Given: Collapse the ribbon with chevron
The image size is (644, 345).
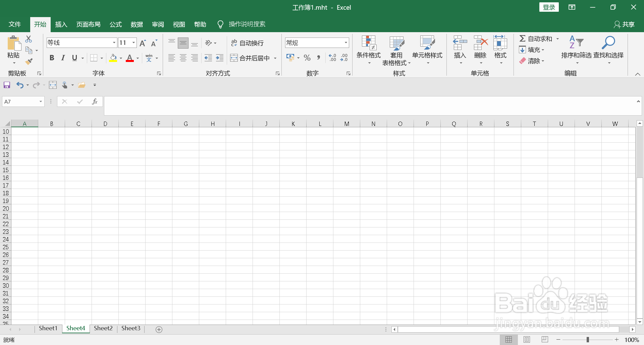Looking at the screenshot, I should (638, 74).
